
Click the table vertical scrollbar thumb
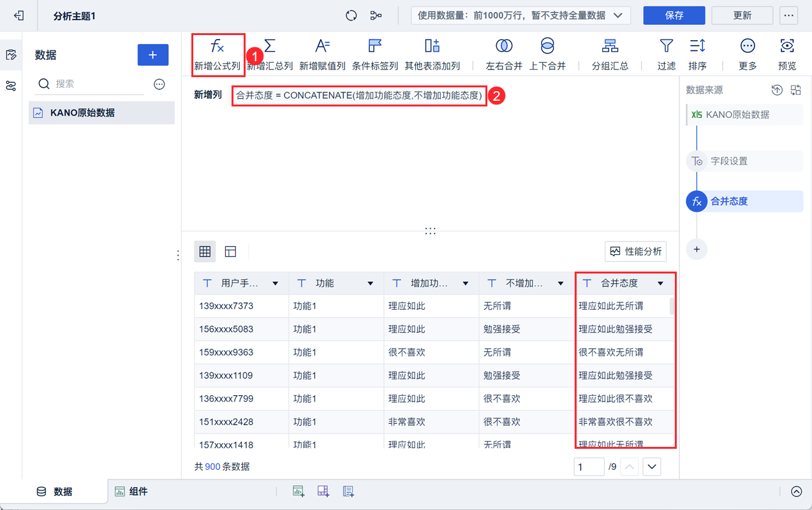click(x=671, y=307)
